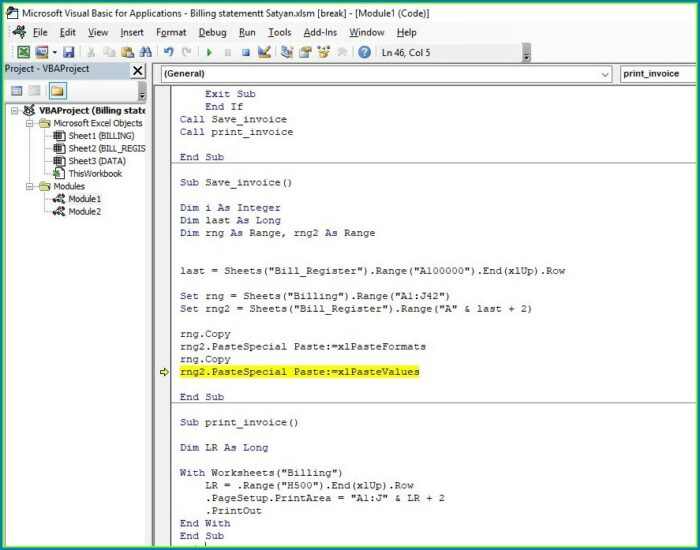Open the File menu

click(40, 32)
